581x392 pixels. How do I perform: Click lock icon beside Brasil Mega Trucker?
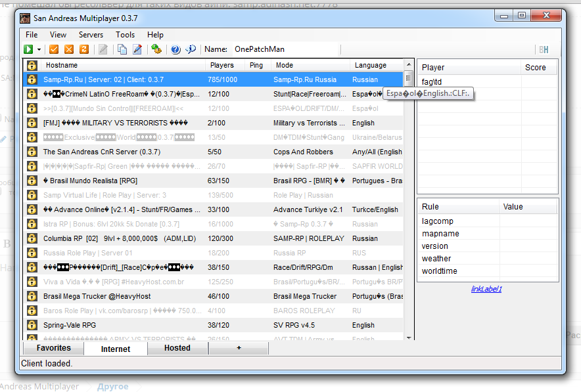coord(32,296)
